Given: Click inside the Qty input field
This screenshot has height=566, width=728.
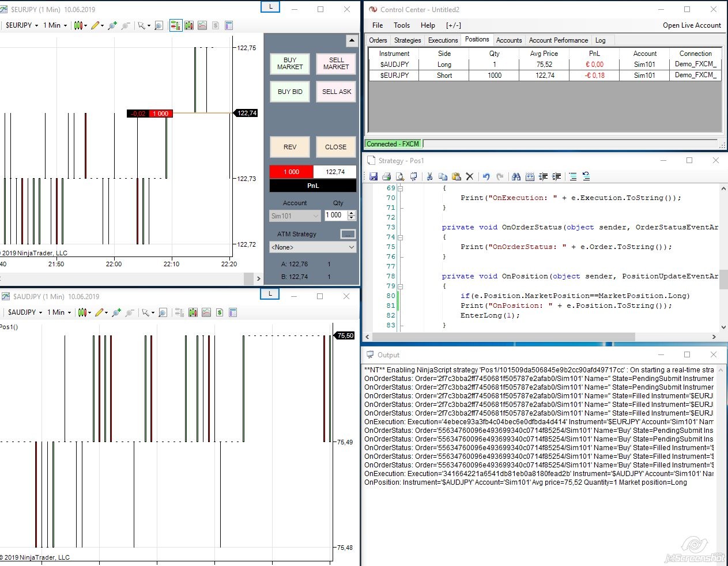Looking at the screenshot, I should [x=335, y=215].
